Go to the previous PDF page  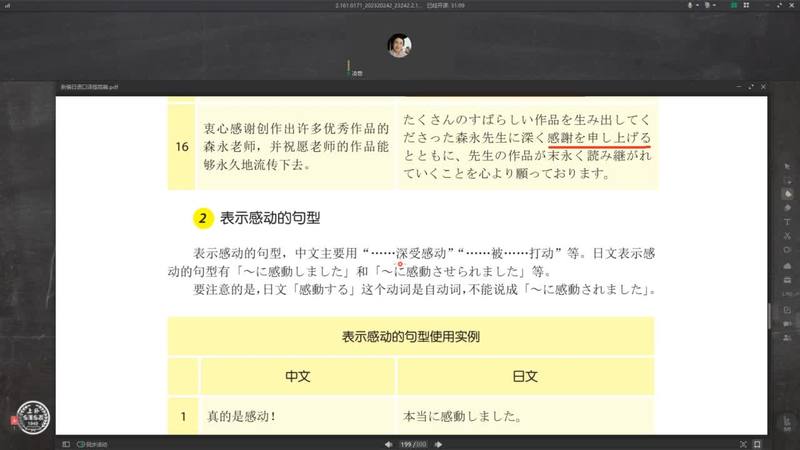[x=391, y=443]
